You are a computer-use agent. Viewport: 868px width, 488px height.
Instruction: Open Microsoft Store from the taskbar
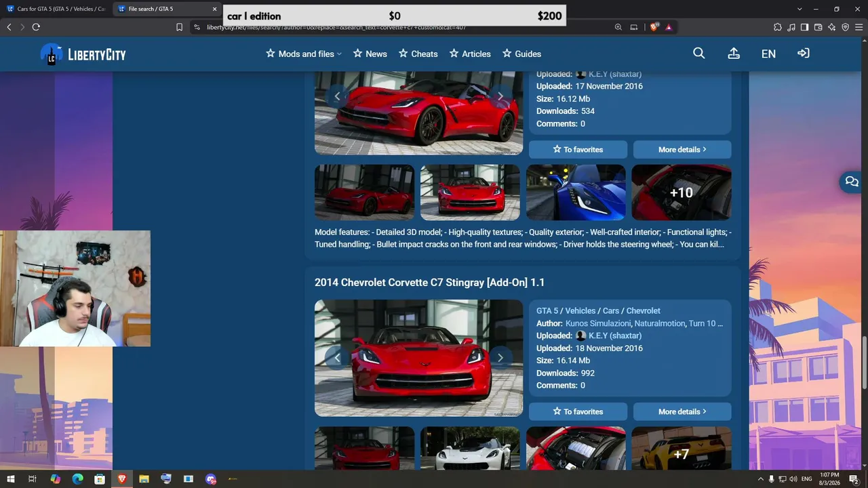click(x=100, y=479)
